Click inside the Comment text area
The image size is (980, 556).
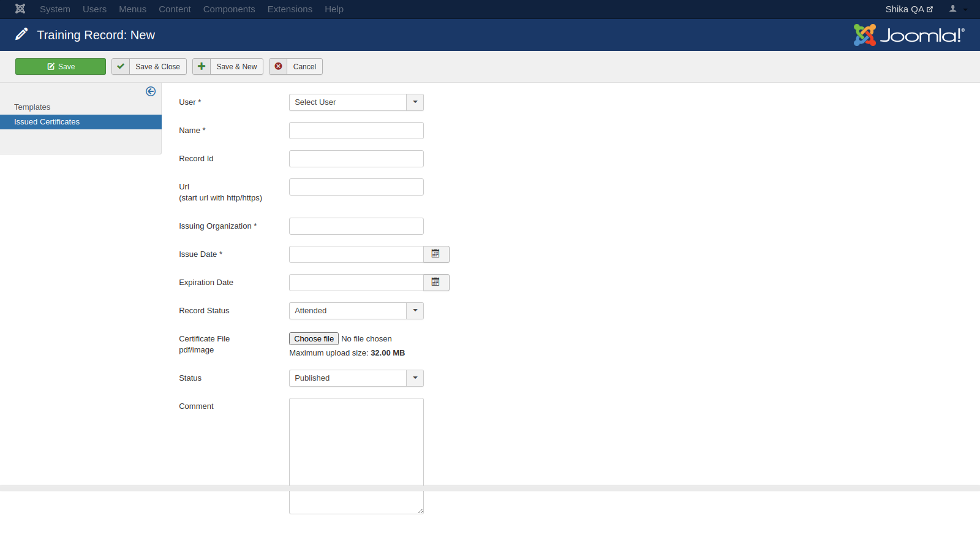click(x=356, y=441)
